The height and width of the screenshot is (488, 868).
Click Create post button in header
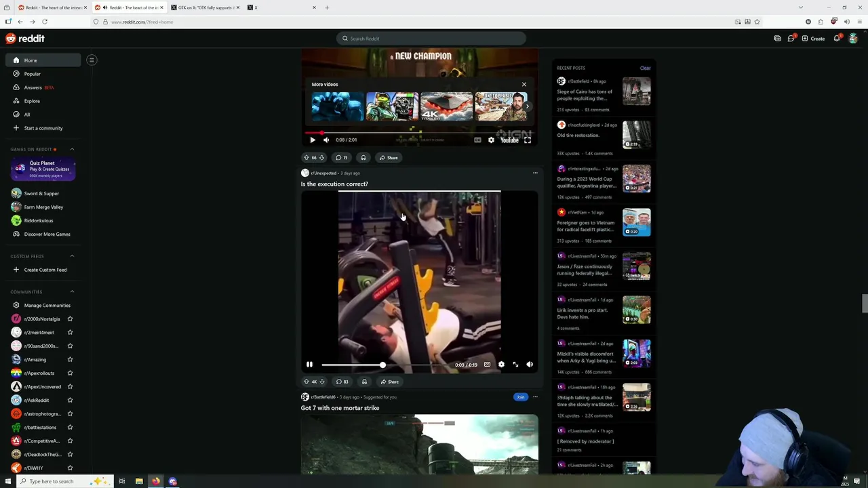pos(813,39)
